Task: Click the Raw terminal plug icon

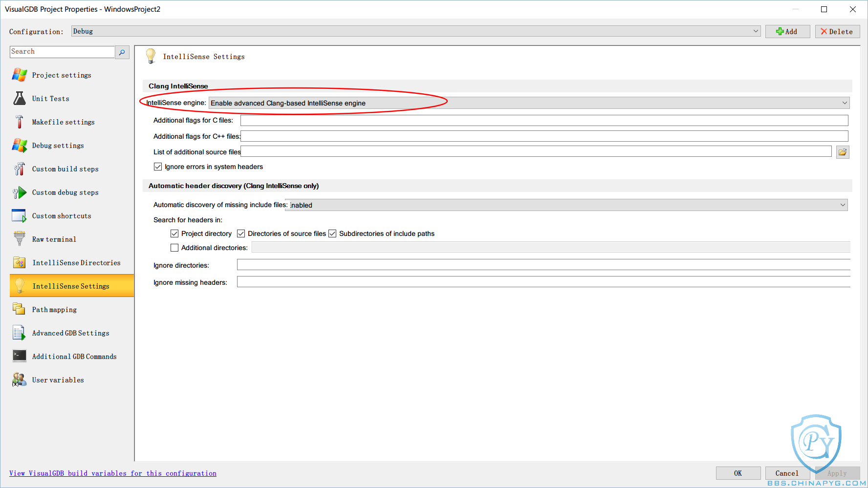Action: click(x=20, y=239)
